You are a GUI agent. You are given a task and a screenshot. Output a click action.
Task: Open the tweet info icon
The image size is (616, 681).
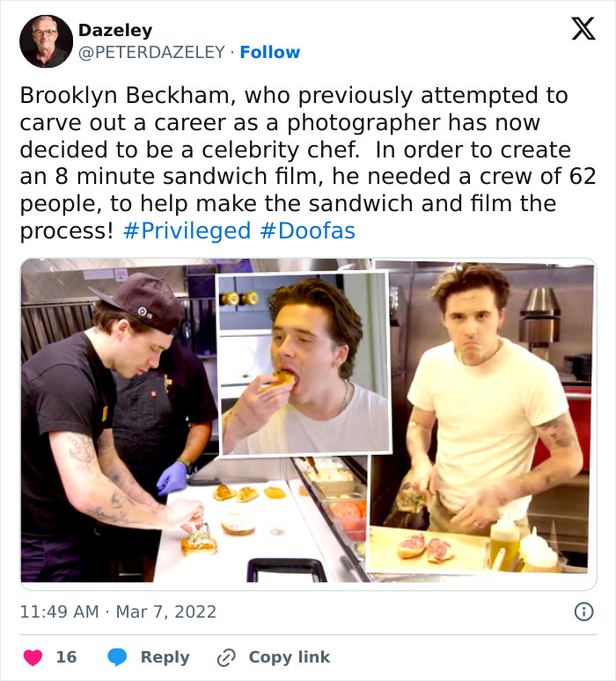click(x=583, y=611)
